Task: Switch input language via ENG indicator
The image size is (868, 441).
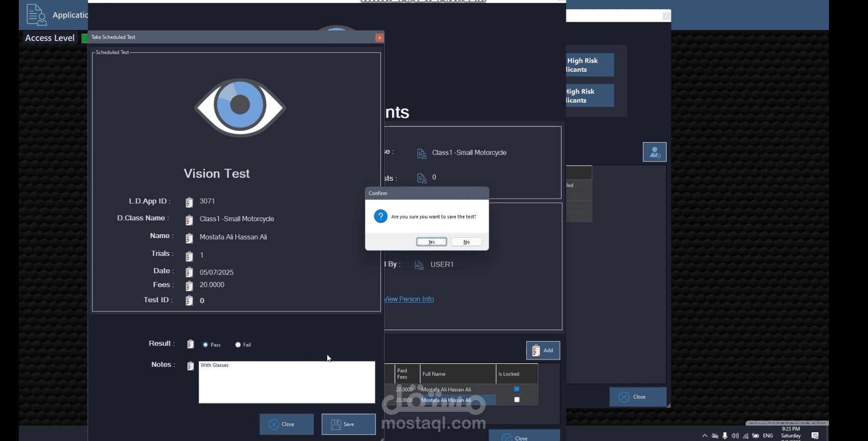Action: pyautogui.click(x=768, y=436)
